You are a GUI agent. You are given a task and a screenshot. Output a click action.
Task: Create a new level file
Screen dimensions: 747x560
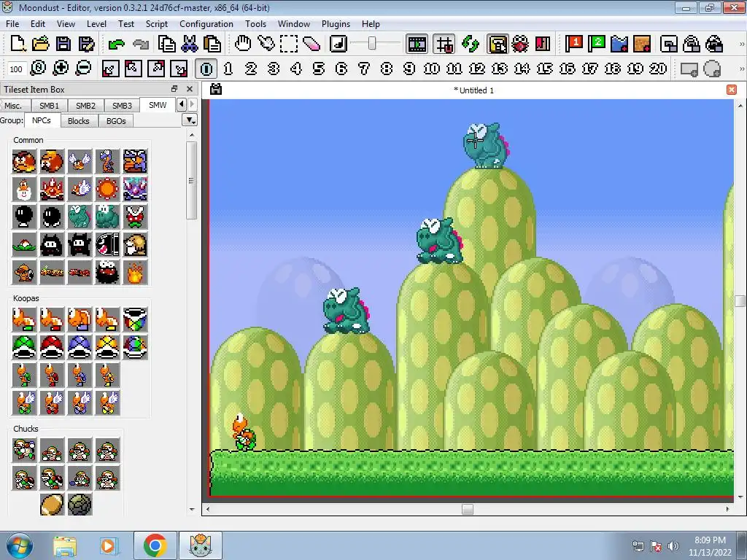(18, 44)
